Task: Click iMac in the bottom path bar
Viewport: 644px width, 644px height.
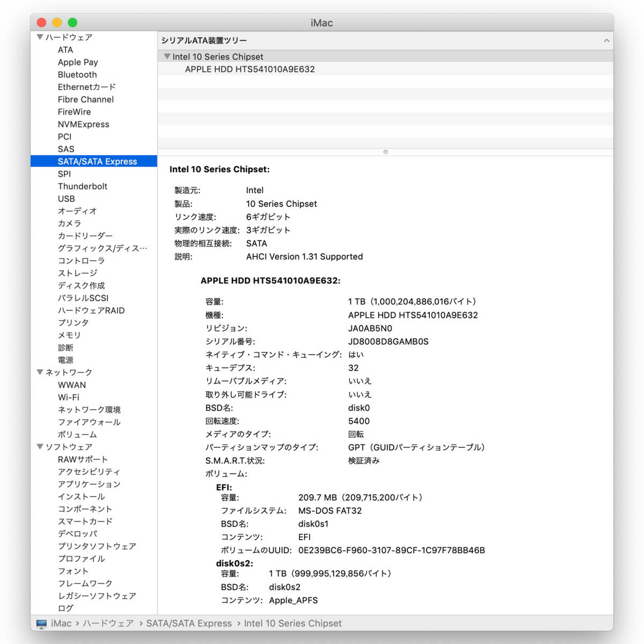Action: pyautogui.click(x=61, y=624)
